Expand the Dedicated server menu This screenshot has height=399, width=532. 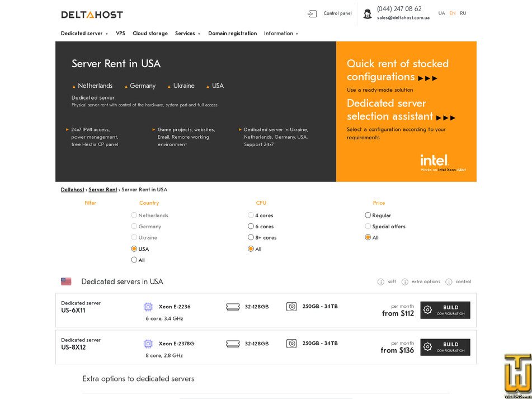(84, 33)
